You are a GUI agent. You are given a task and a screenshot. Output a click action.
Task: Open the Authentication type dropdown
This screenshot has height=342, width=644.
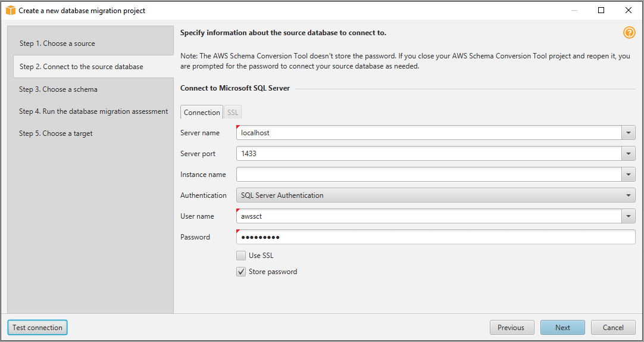[436, 195]
